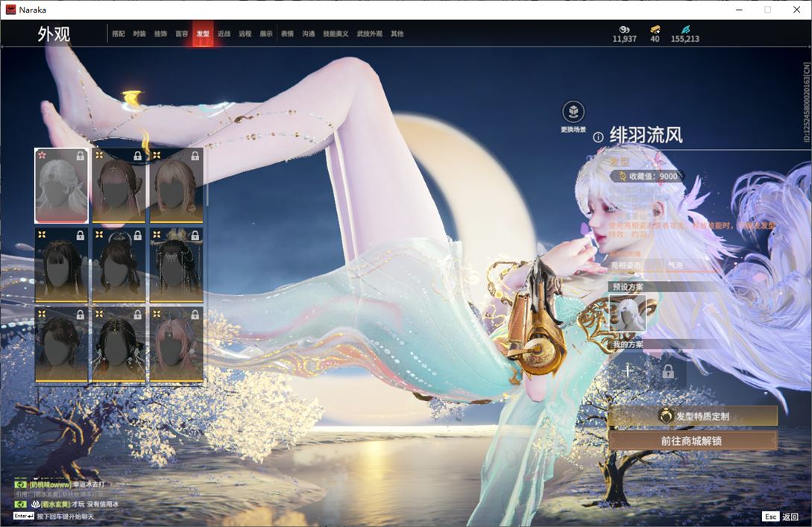
Task: Click the 更换场景 scene change icon
Action: 573,112
